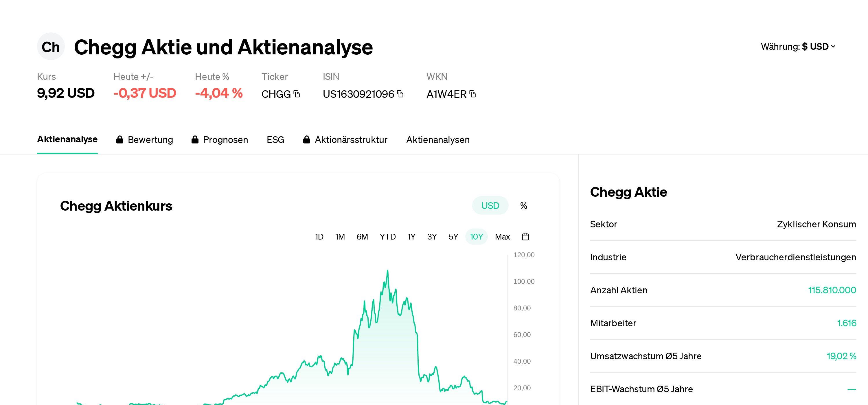This screenshot has height=405, width=868.
Task: Select the Max chart range
Action: (502, 237)
